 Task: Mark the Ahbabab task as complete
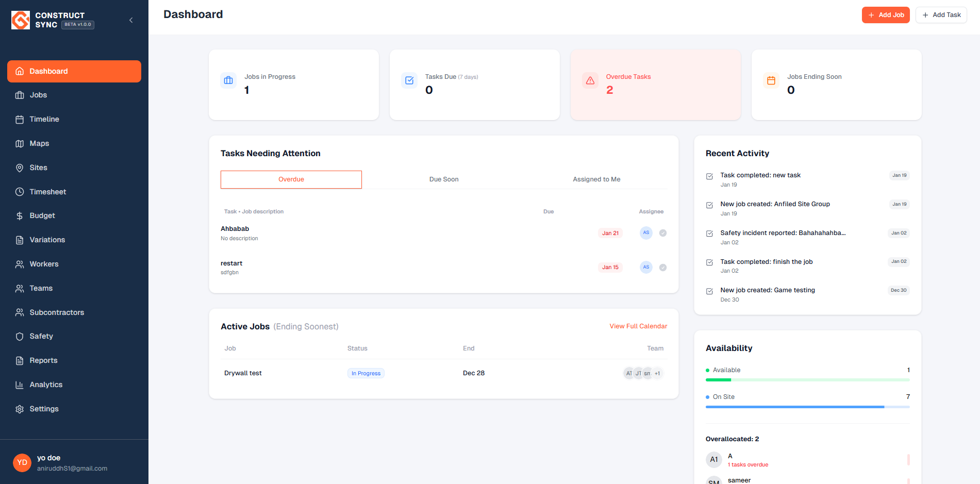coord(663,232)
